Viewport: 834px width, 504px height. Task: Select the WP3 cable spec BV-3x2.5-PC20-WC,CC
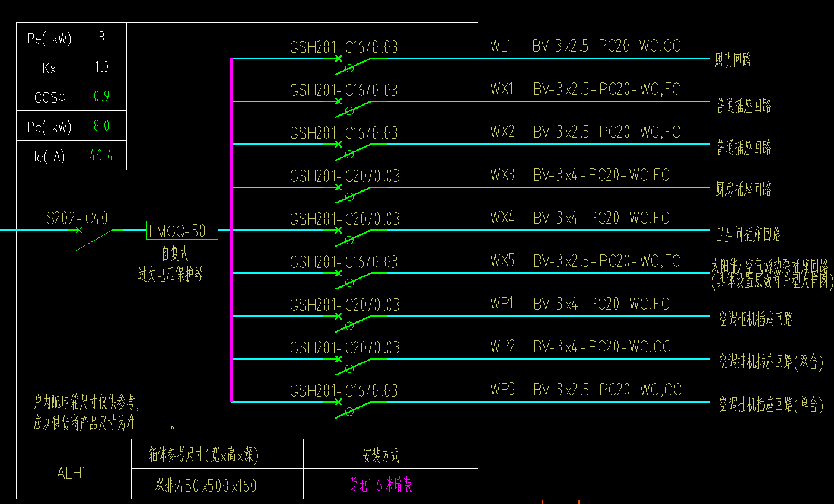607,390
